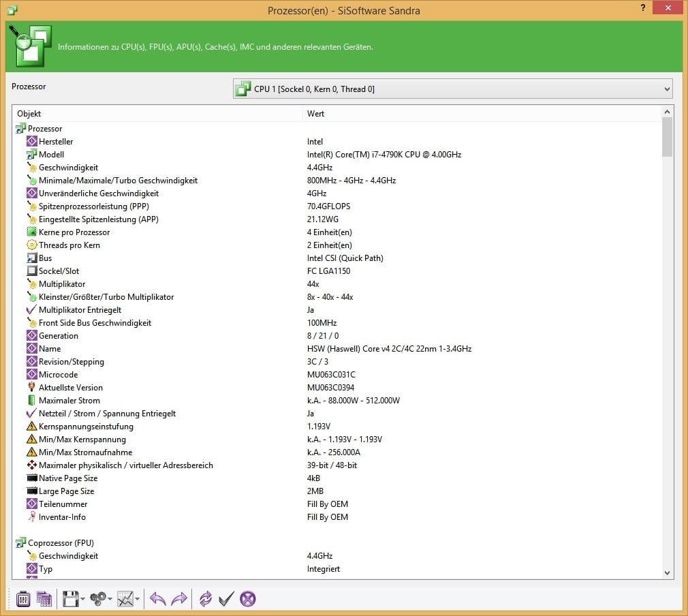The height and width of the screenshot is (616, 688).
Task: Select the Prozessor tree group
Action: (45, 129)
